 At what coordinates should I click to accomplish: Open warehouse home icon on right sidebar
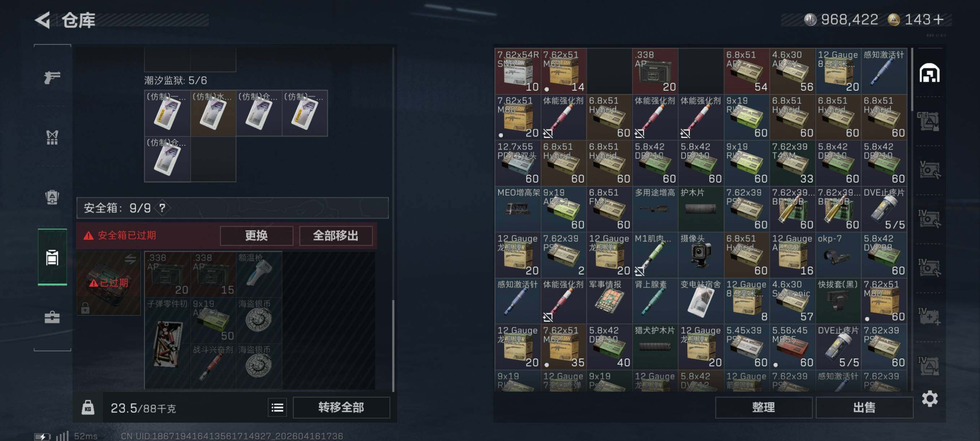point(929,73)
